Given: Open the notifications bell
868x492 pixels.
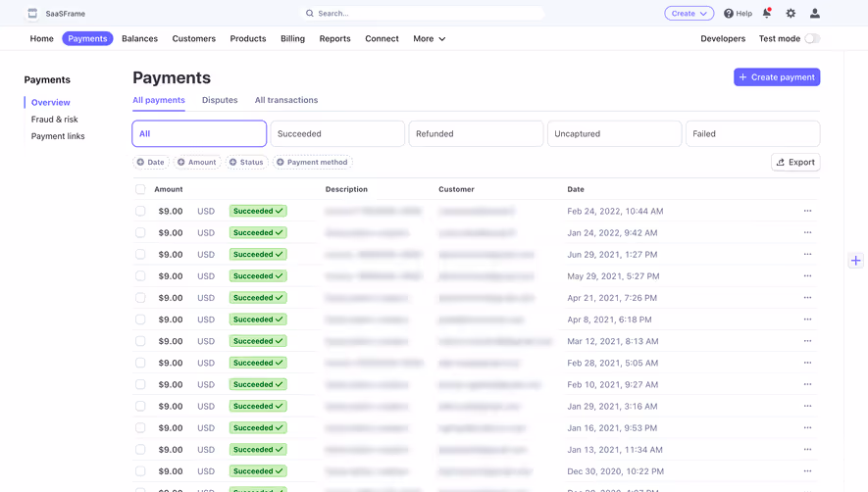Looking at the screenshot, I should [767, 14].
